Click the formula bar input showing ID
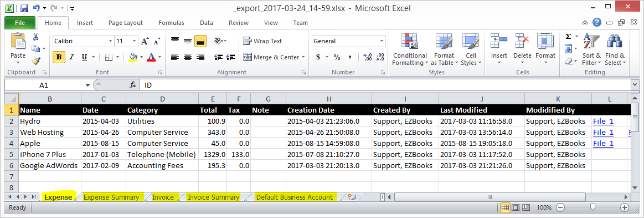The image size is (644, 218). [x=385, y=85]
